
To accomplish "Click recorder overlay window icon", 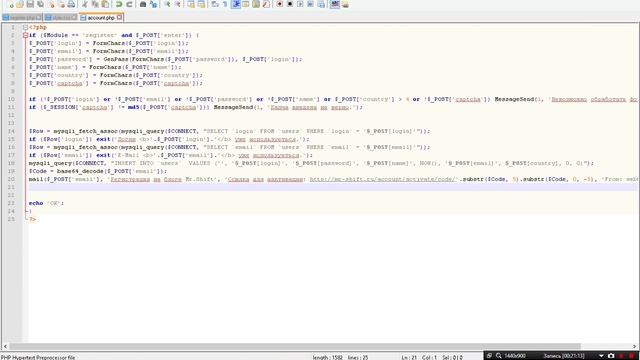I will click(489, 356).
